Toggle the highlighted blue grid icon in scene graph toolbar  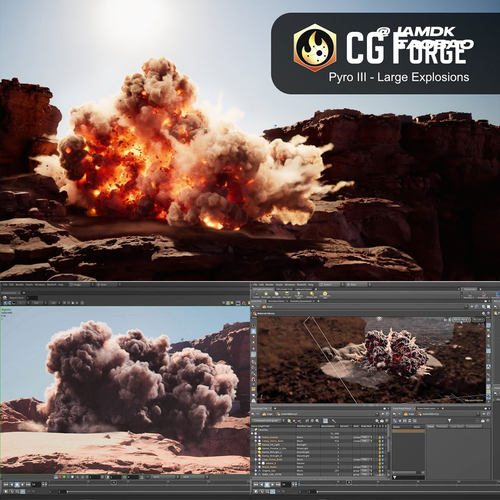[x=325, y=420]
